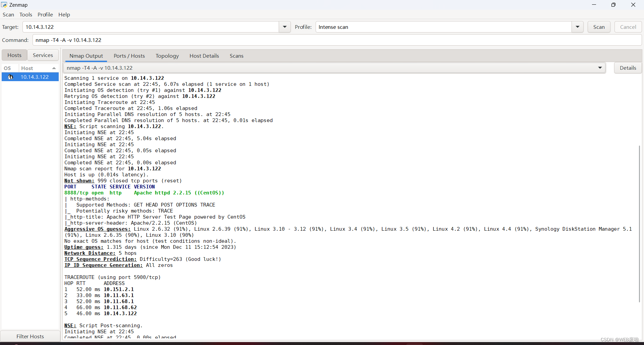Click the Nmap output vertical scrollbar
The image size is (644, 345).
click(639, 224)
